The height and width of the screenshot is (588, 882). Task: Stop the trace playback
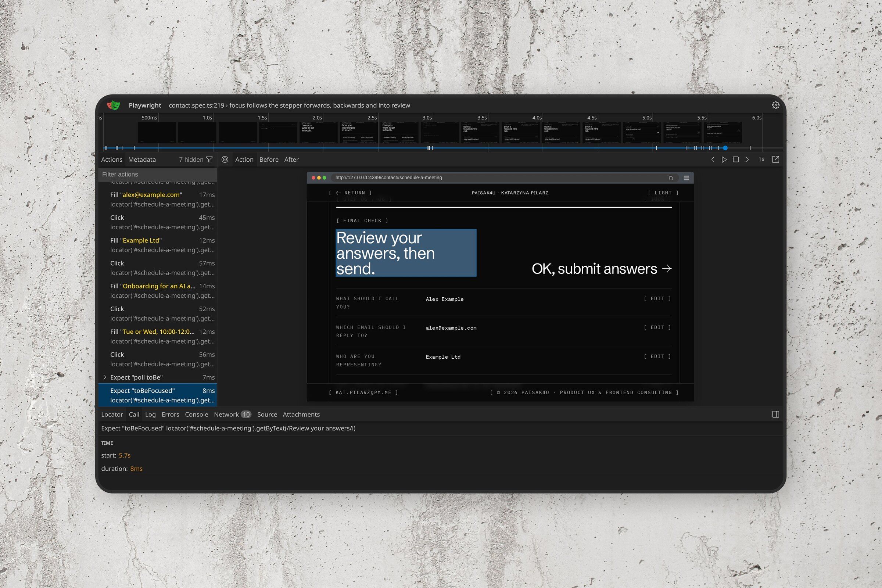tap(736, 159)
